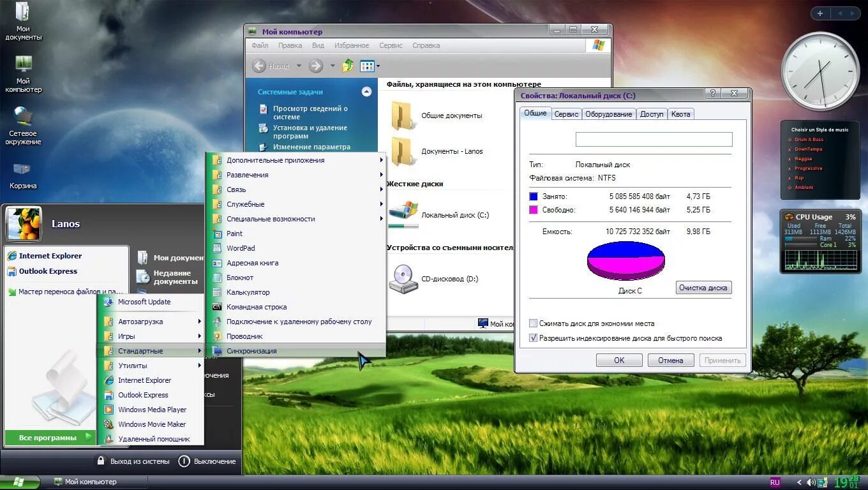Click the Выключение button
The width and height of the screenshot is (868, 490).
(x=207, y=461)
